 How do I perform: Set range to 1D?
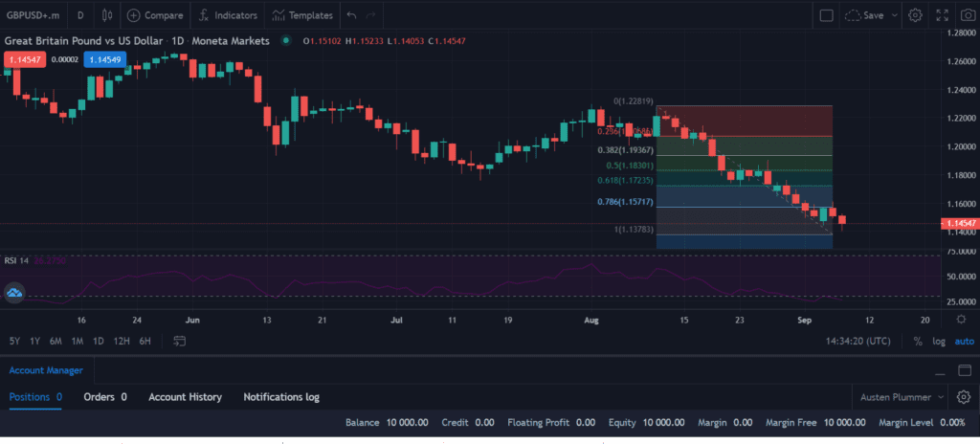point(99,342)
